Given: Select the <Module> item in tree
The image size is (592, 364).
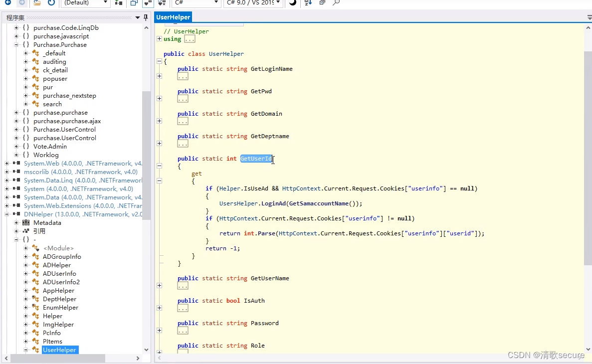Looking at the screenshot, I should (x=58, y=248).
